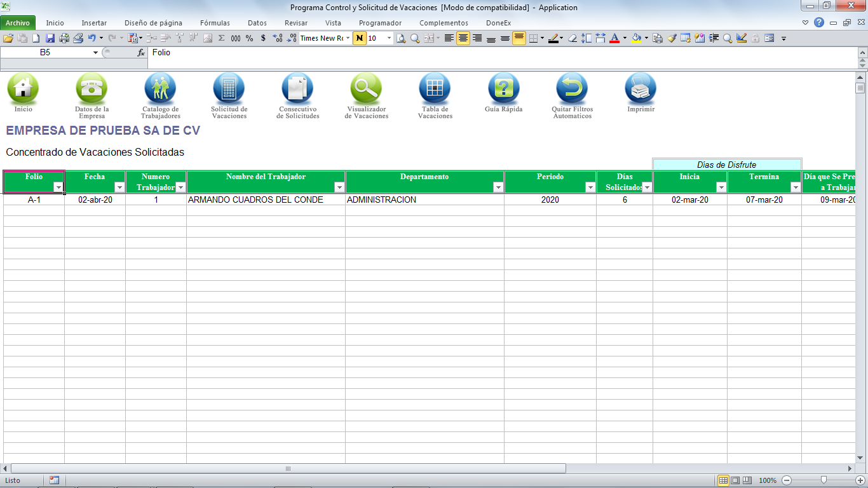Toggle bold N formatting button
Viewport: 868px width, 488px height.
tap(360, 38)
